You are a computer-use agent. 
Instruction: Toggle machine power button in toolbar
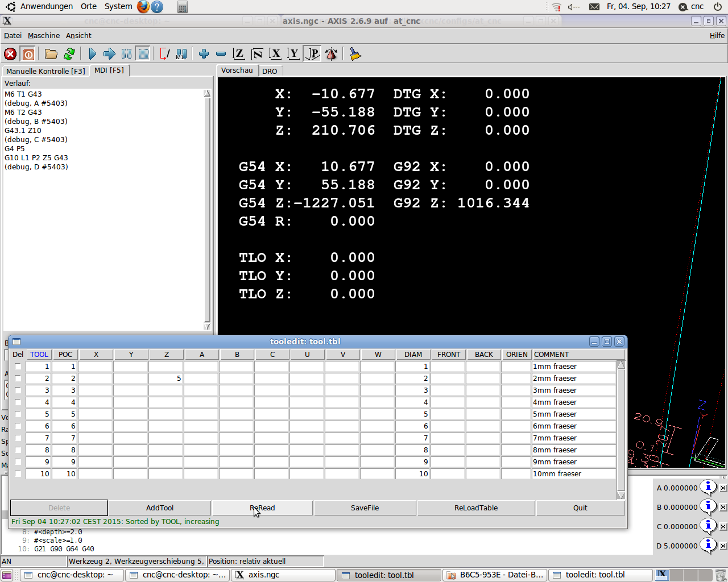tap(28, 54)
